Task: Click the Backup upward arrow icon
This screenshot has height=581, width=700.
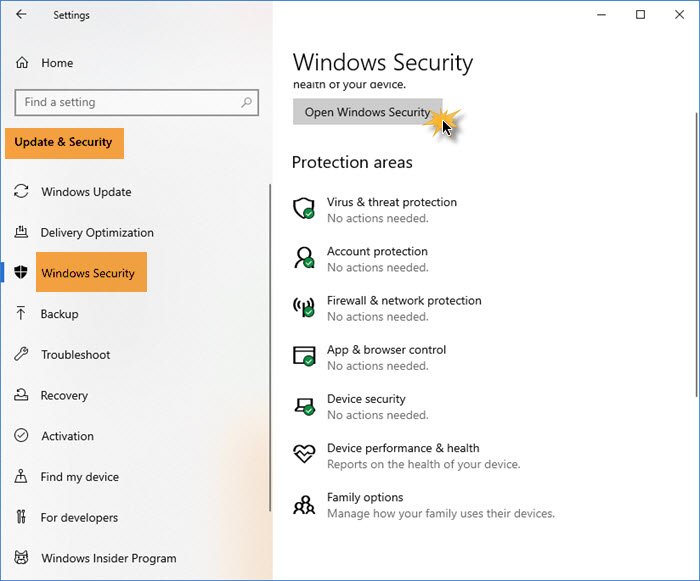Action: 21,313
